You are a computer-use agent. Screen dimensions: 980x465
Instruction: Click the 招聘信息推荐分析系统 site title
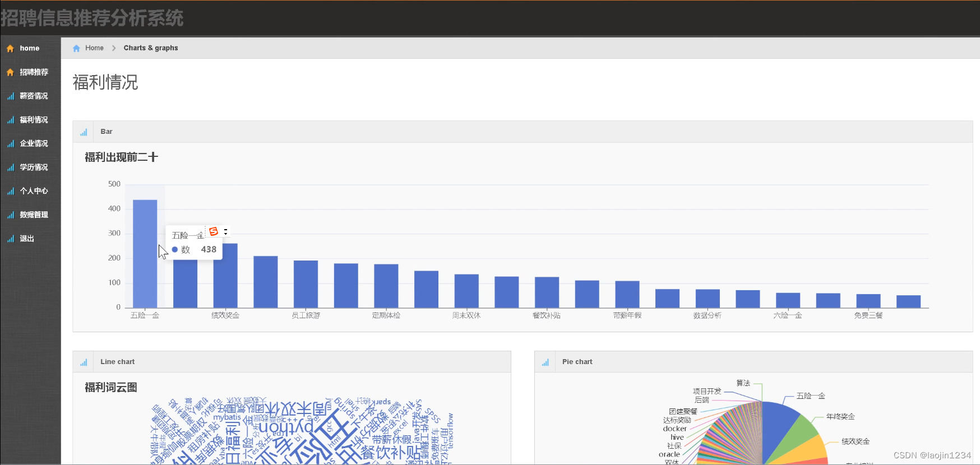point(92,18)
